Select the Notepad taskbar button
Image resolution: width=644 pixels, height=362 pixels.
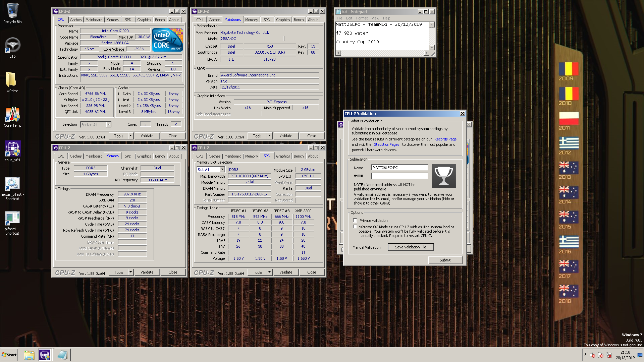[x=62, y=355]
